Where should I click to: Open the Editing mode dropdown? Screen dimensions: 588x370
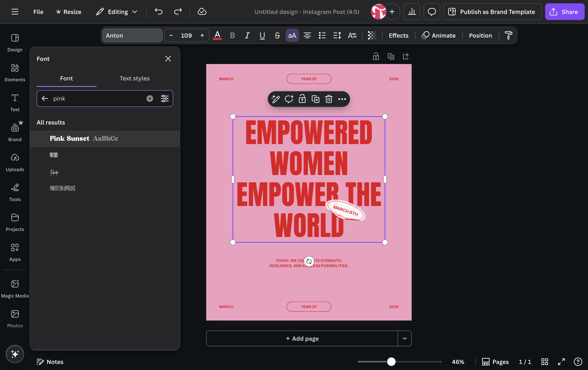tap(117, 12)
